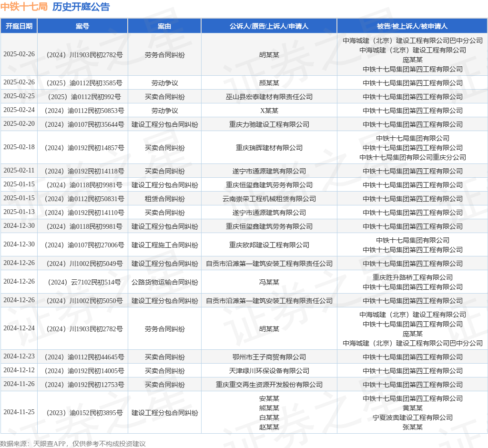488x448 pixels.
Task: Select the 公诉人/原告/上诉人/申请人 column header
Action: pyautogui.click(x=269, y=26)
